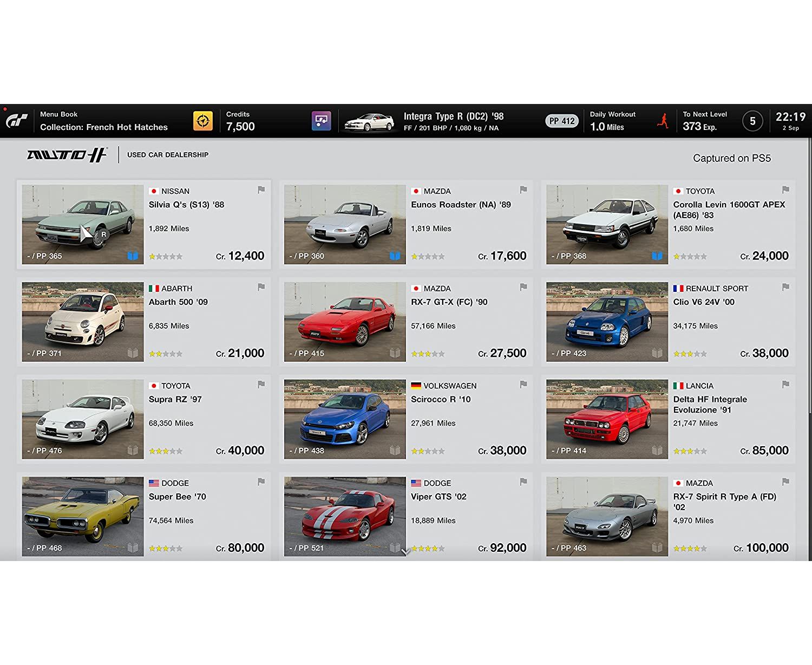Image resolution: width=812 pixels, height=665 pixels.
Task: Click the PP 412 performance badge
Action: click(561, 121)
